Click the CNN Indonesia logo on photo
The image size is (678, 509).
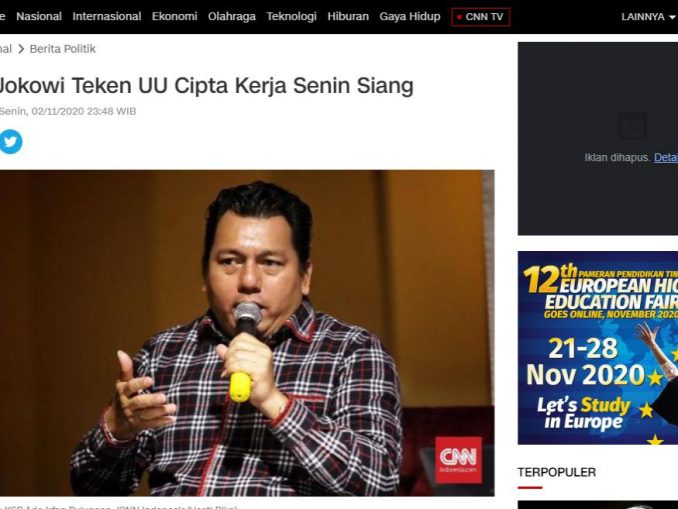click(x=458, y=460)
